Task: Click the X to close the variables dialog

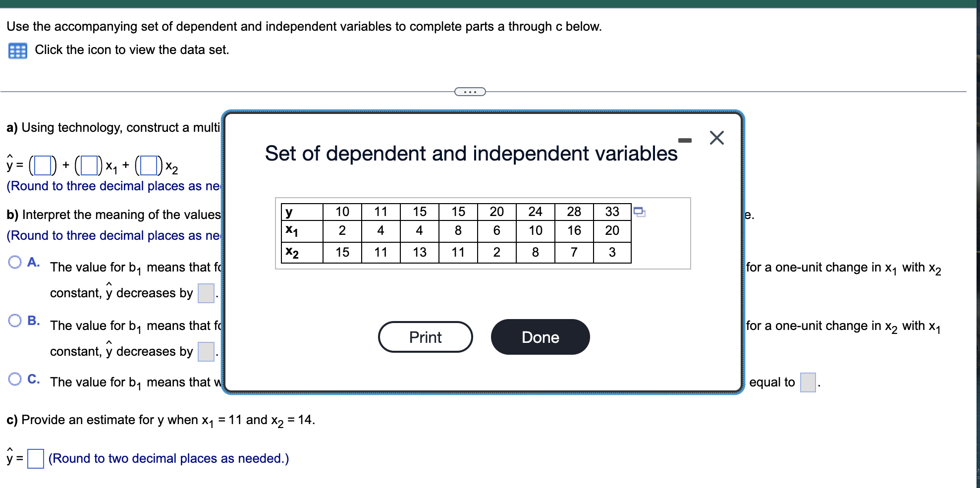Action: 717,139
